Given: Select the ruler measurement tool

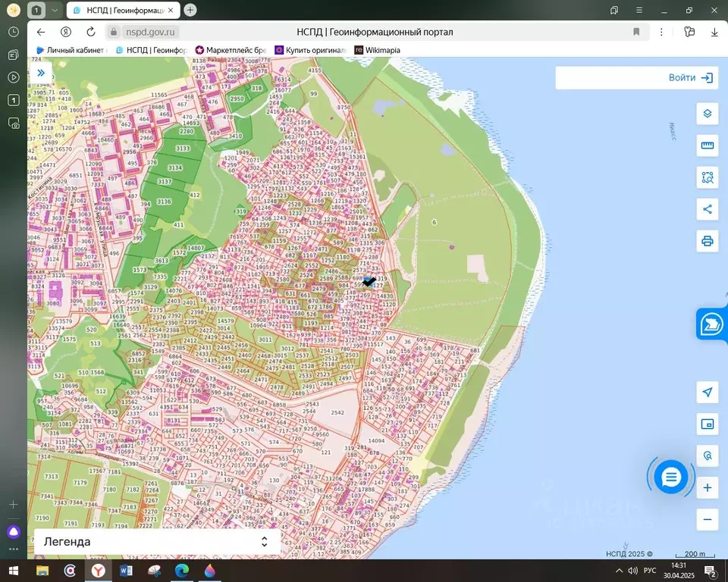Looking at the screenshot, I should [707, 145].
